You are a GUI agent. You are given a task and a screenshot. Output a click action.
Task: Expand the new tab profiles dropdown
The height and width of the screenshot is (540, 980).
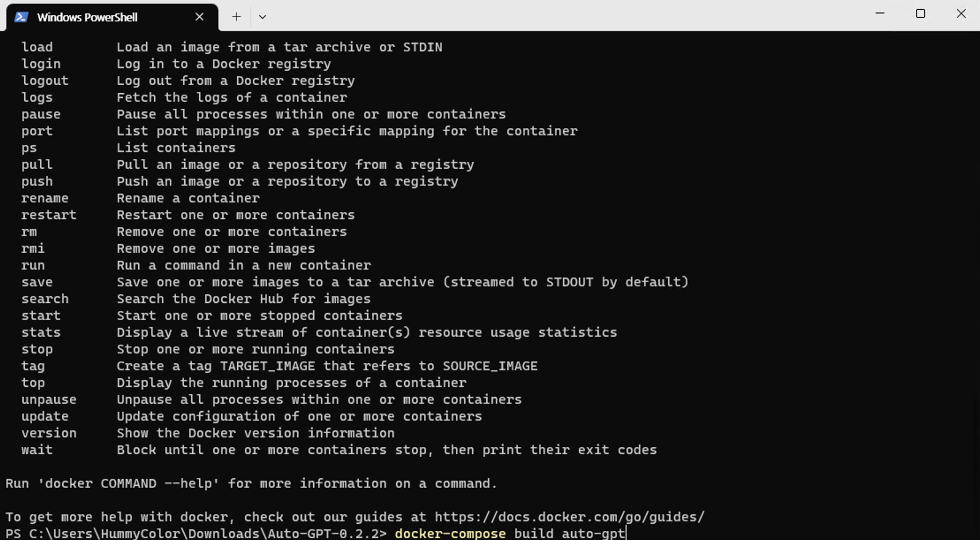pos(262,17)
